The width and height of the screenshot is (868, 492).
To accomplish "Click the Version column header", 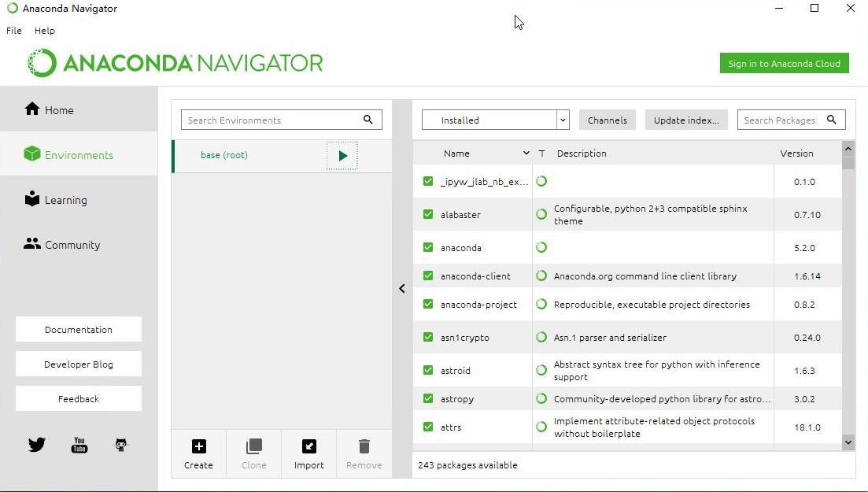I will [796, 153].
